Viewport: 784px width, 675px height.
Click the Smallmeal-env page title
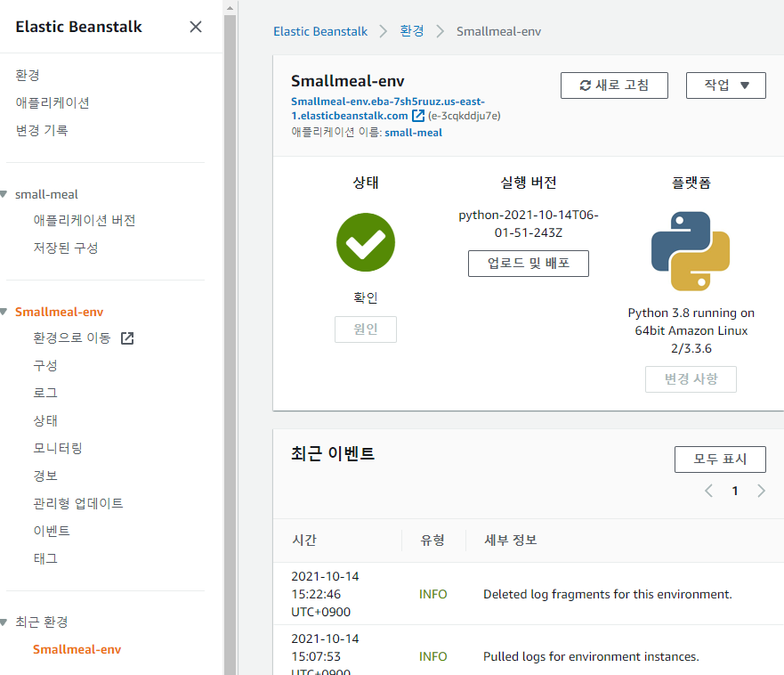click(x=347, y=81)
